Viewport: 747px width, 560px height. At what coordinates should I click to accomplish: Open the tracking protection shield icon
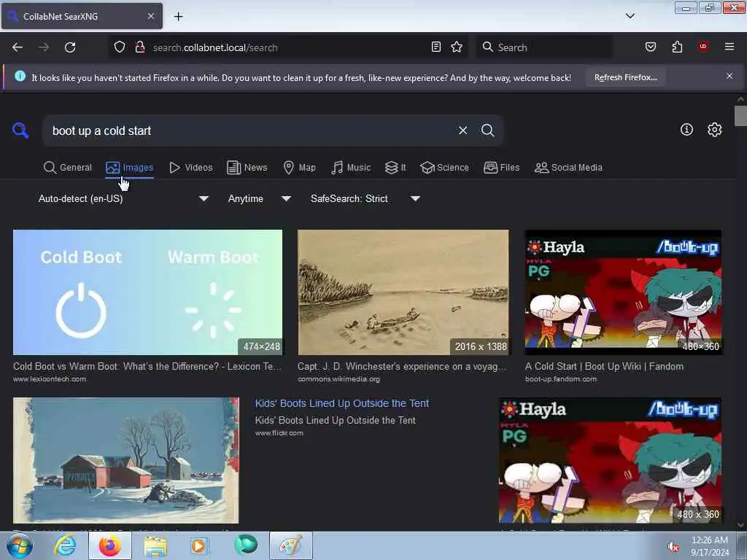120,47
